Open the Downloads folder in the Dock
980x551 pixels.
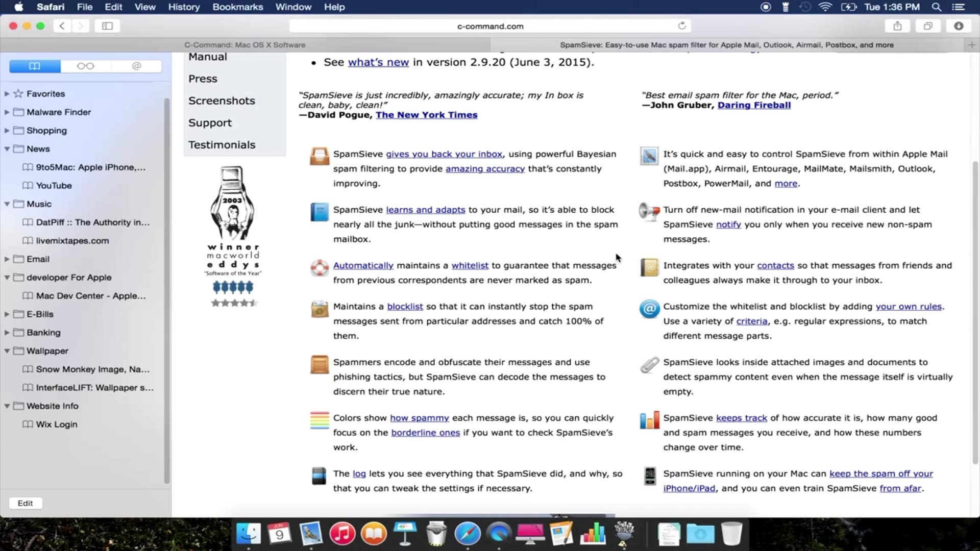700,534
